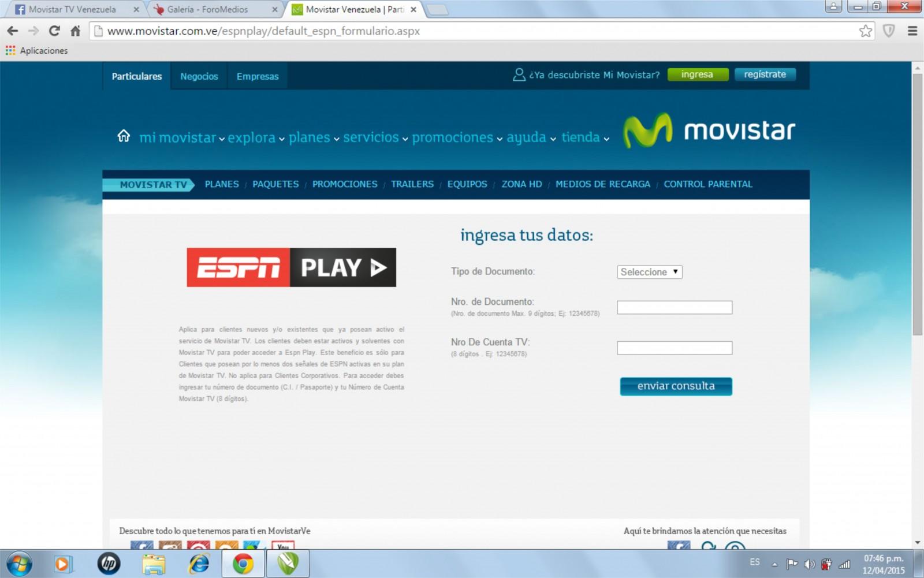The image size is (924, 578).
Task: Open the Chrome hamburger menu
Action: 912,31
